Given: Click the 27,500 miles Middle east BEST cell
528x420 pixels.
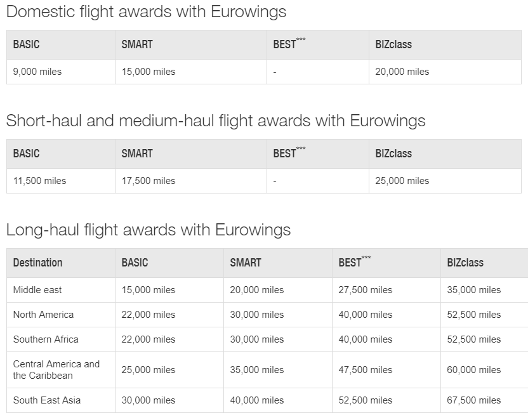Looking at the screenshot, I should coord(365,290).
